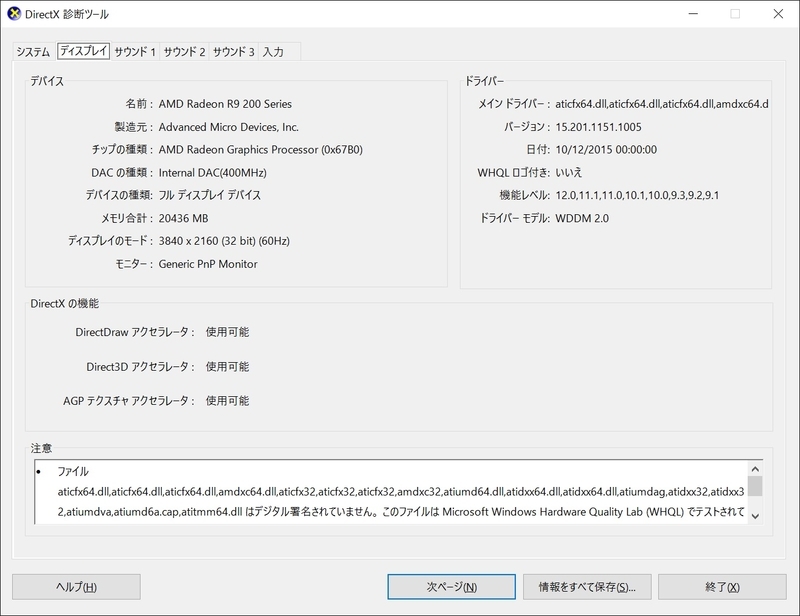The height and width of the screenshot is (616, 800).
Task: Click the driver version 15.201.1151.1005
Action: click(x=598, y=127)
